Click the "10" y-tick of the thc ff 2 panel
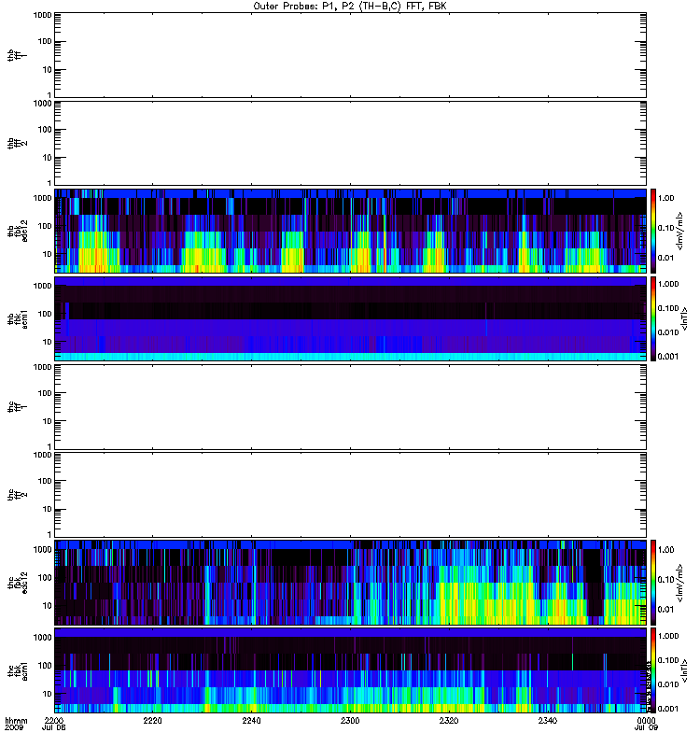700x747 pixels. click(x=48, y=509)
